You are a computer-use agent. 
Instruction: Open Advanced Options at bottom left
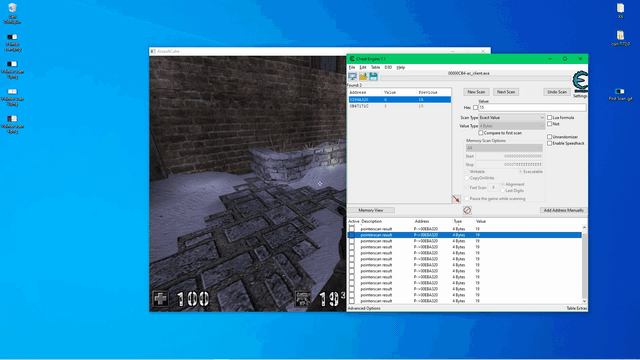(364, 309)
